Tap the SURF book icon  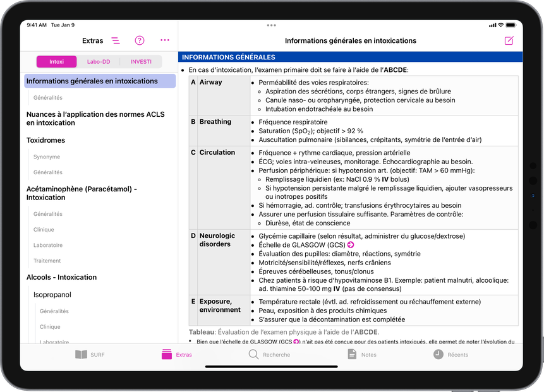coord(81,355)
